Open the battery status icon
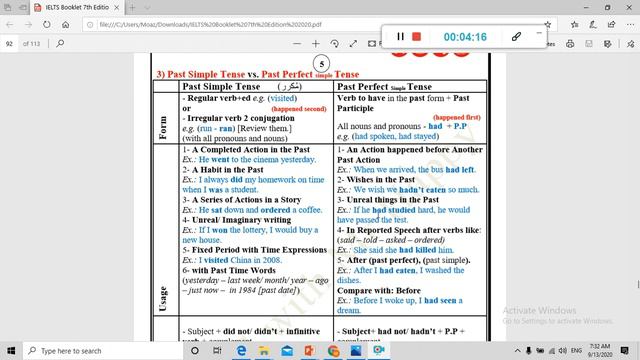The width and height of the screenshot is (640, 360). [540, 351]
